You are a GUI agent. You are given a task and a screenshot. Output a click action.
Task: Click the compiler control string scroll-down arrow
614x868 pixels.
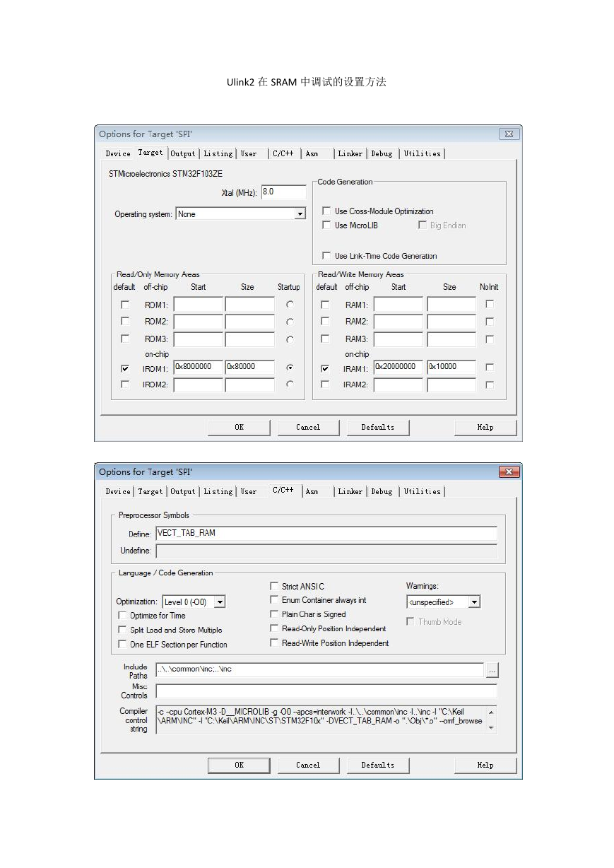click(x=492, y=728)
